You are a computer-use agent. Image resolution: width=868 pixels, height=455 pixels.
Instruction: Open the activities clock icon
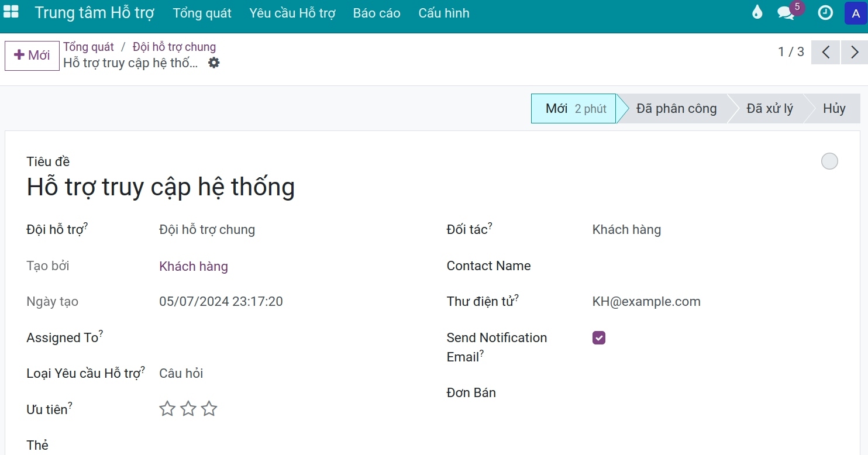pos(825,13)
